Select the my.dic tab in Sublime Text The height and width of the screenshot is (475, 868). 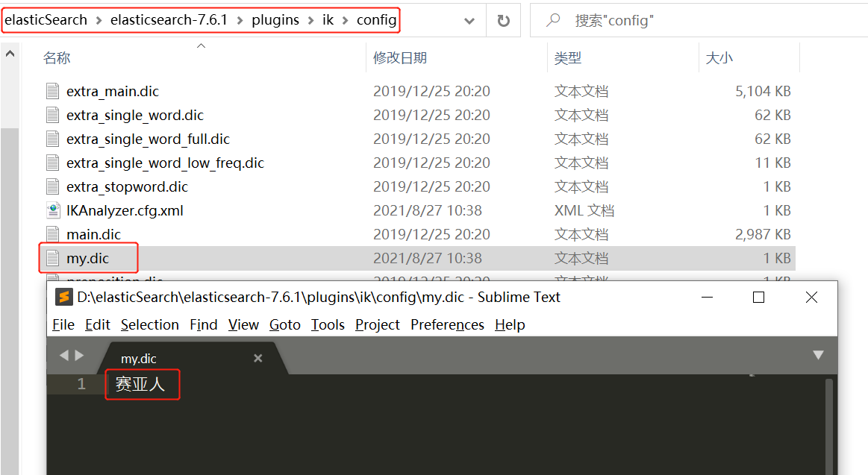(x=192, y=359)
